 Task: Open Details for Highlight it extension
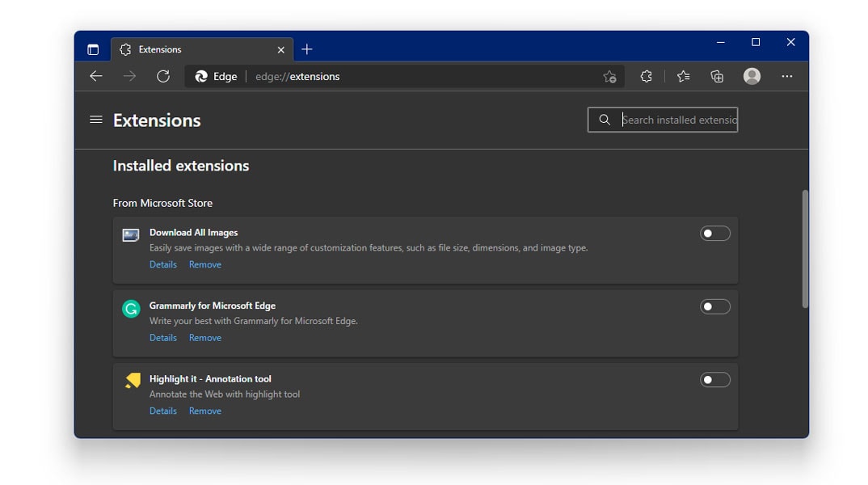[162, 411]
